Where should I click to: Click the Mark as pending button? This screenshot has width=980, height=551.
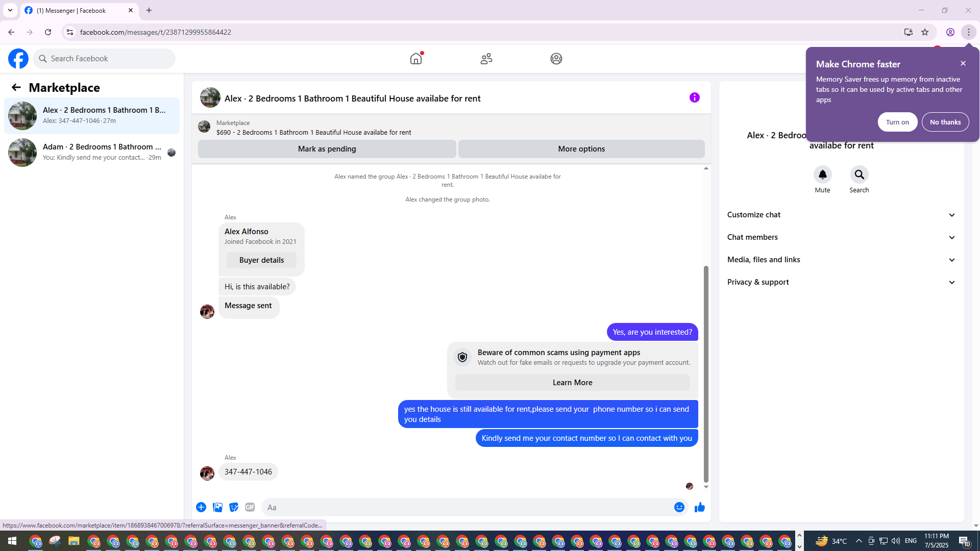[327, 149]
